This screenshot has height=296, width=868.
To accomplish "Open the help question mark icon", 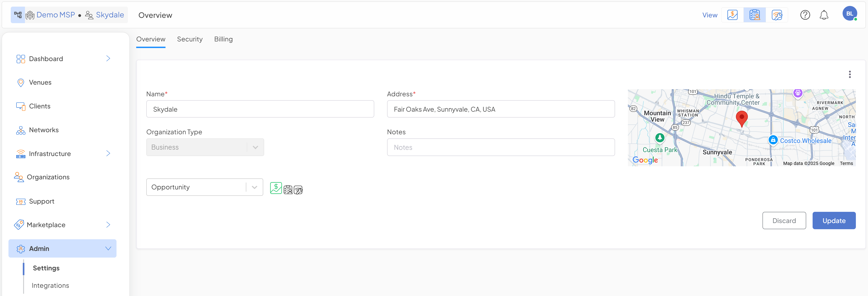I will click(805, 15).
